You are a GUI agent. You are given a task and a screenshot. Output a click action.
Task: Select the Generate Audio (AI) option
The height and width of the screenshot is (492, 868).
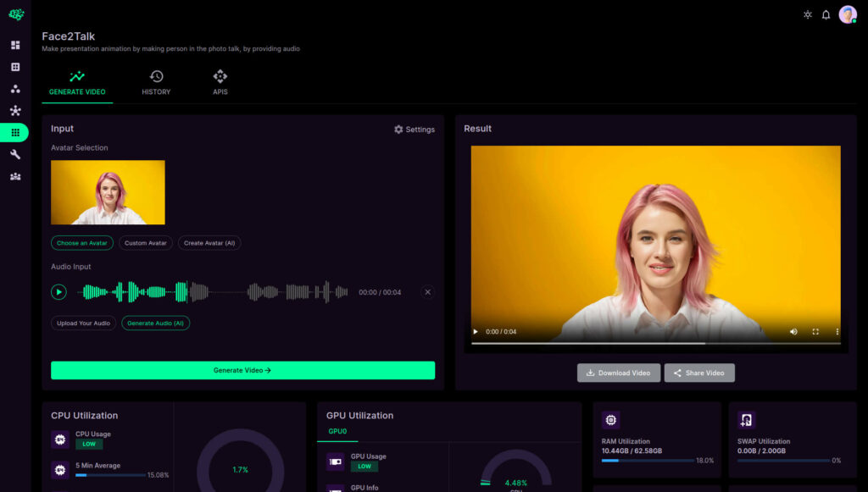coord(156,323)
